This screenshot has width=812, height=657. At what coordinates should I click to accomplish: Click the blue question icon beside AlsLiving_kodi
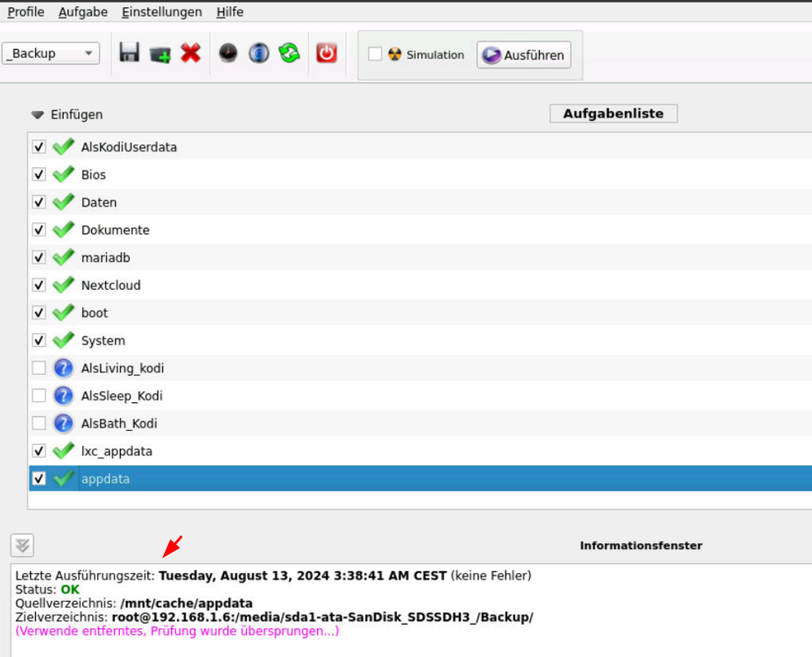pyautogui.click(x=63, y=368)
